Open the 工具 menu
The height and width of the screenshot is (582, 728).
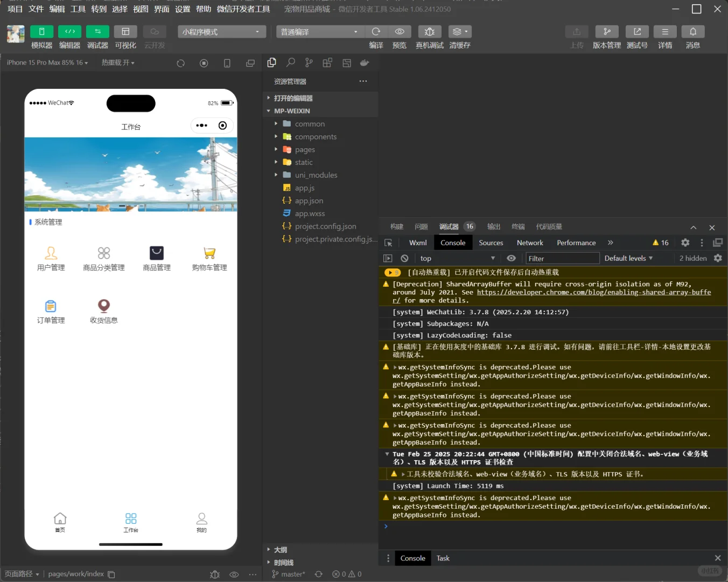(78, 9)
